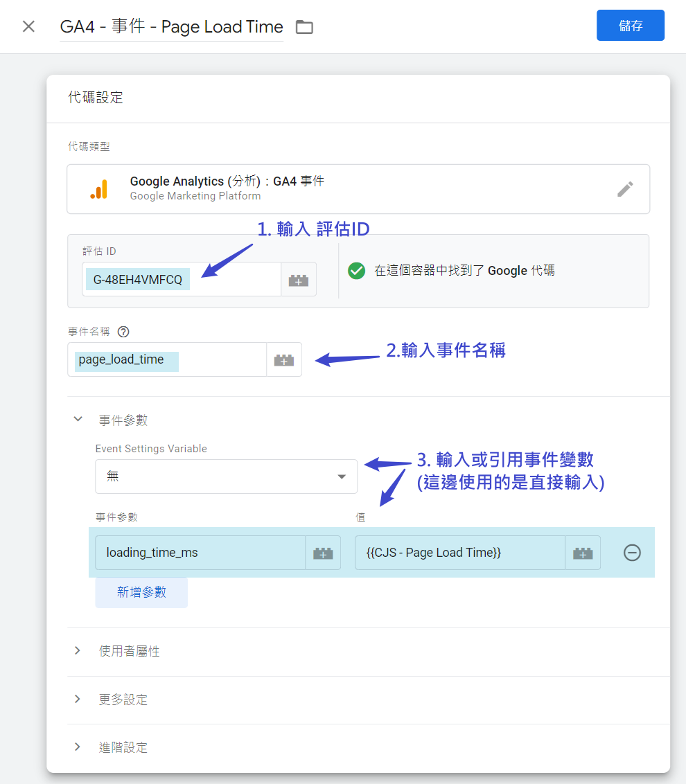Insert variable icon beside event name field

click(x=283, y=359)
